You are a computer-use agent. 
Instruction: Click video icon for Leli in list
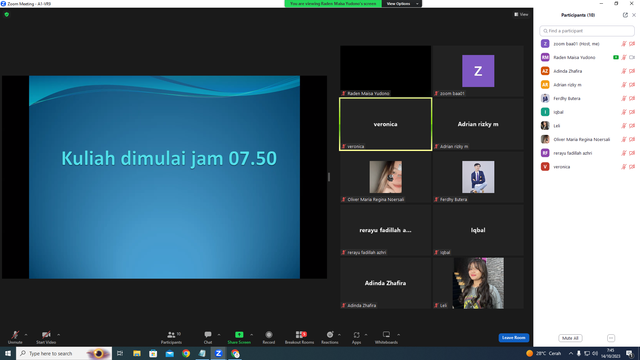click(632, 126)
